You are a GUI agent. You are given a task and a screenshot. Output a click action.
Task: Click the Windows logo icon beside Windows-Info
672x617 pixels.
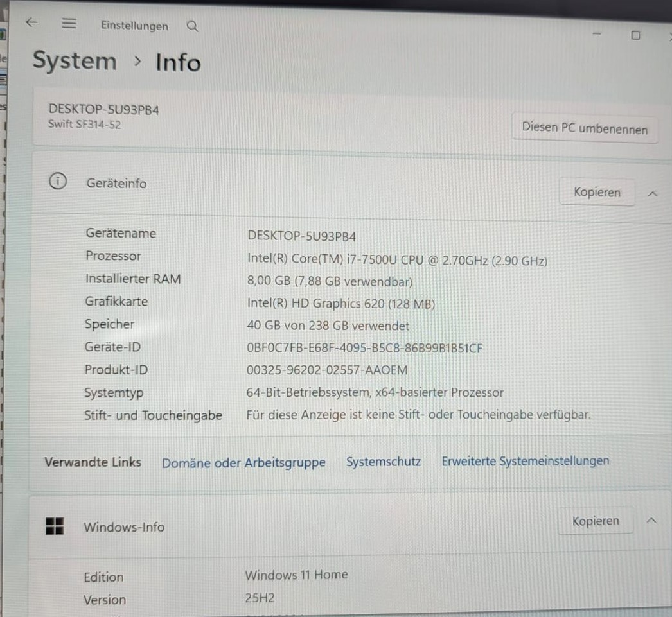click(x=55, y=526)
